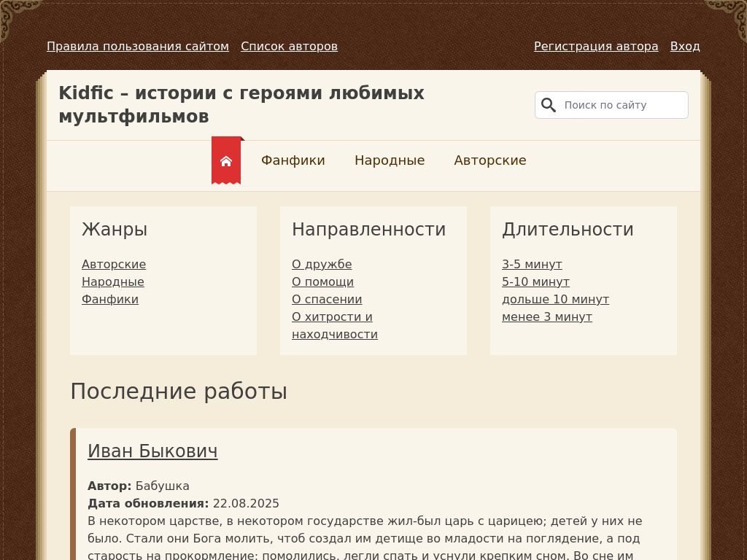Click the "Последние работы" heading
Screen dimensions: 747x560
(x=179, y=392)
